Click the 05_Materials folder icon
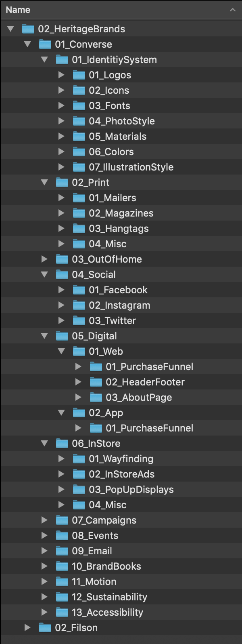This screenshot has height=644, width=242. pos(79,136)
